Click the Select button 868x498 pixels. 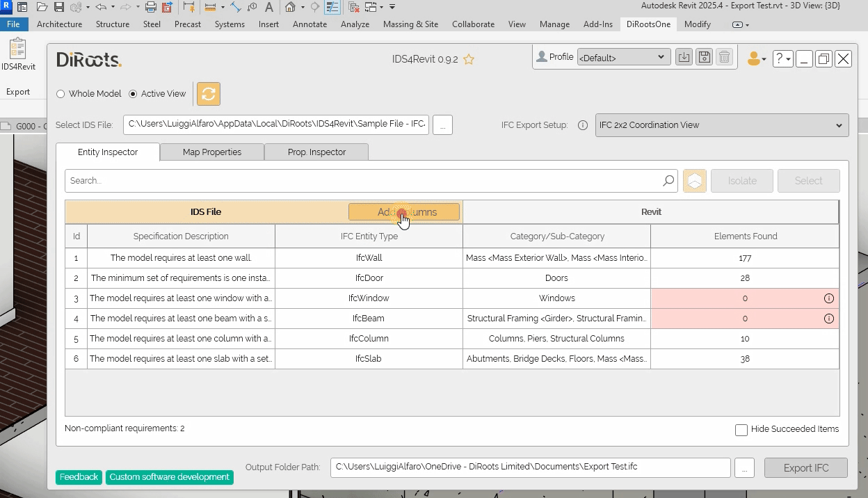[809, 181]
